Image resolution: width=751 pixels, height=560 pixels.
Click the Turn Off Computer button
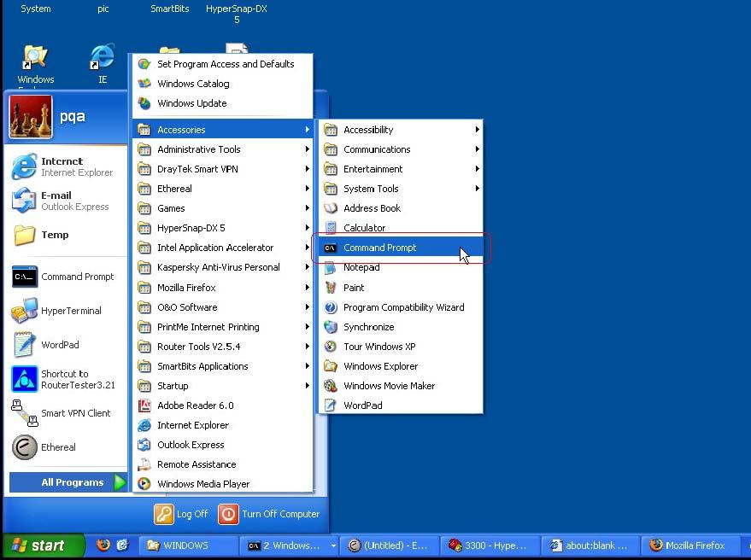pyautogui.click(x=269, y=514)
